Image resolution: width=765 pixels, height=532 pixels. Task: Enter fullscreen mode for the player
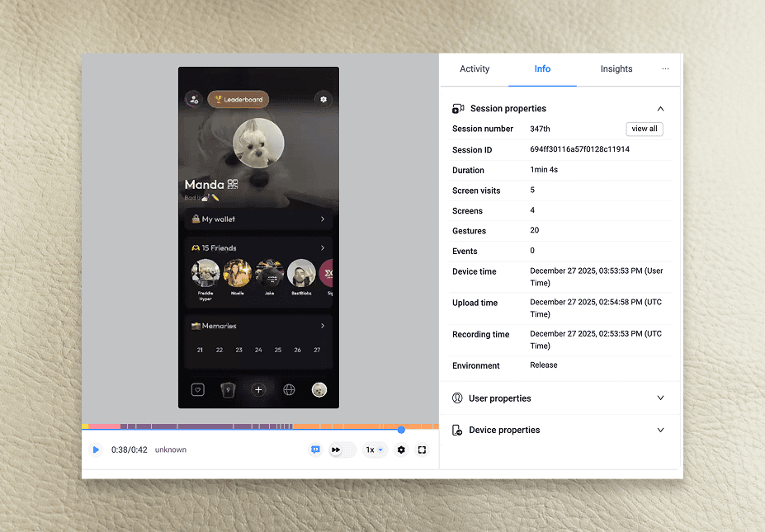422,450
